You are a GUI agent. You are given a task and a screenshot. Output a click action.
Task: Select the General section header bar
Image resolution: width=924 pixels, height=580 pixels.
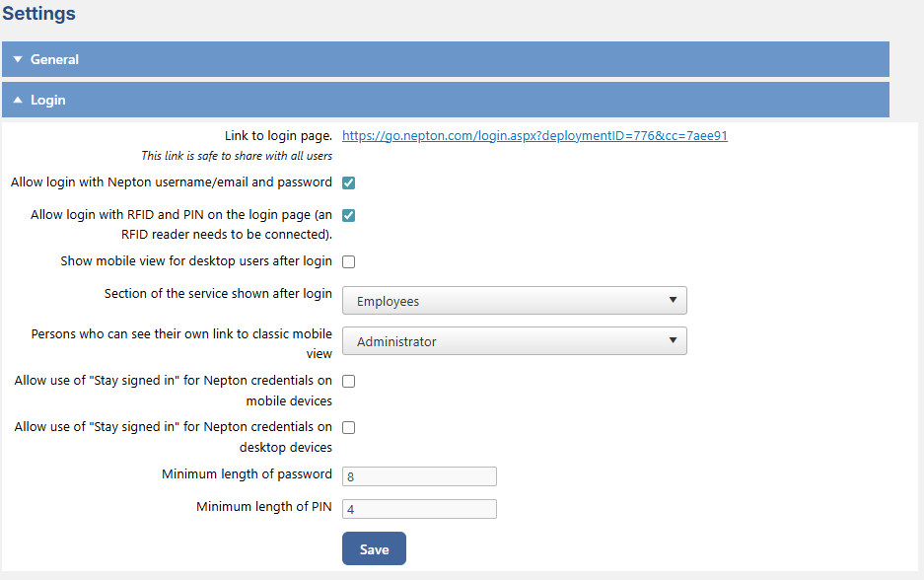coord(444,59)
